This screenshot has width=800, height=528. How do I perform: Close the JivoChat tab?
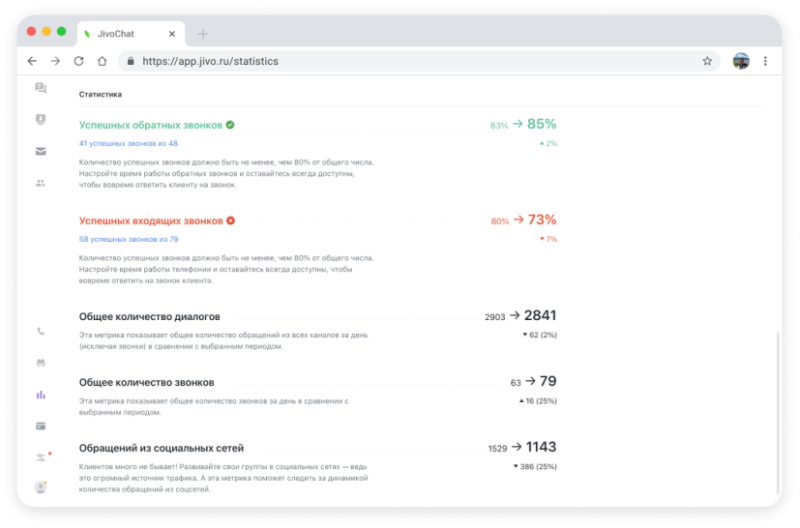pos(172,34)
